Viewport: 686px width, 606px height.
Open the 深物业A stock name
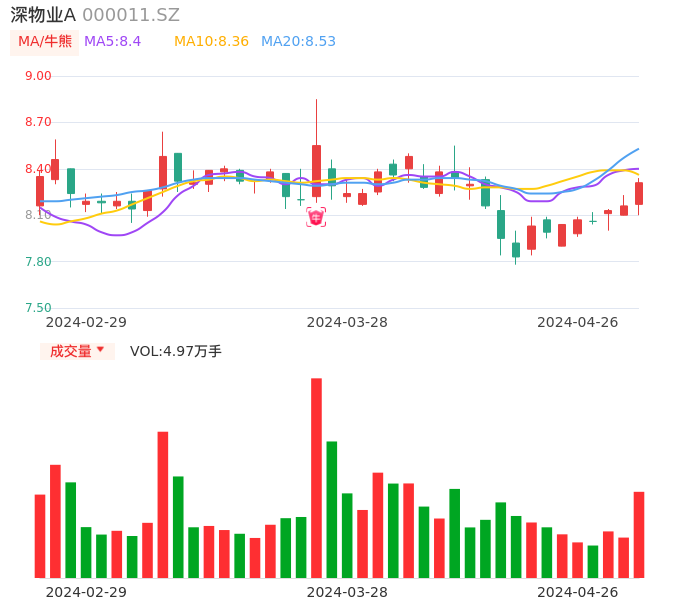[x=43, y=15]
